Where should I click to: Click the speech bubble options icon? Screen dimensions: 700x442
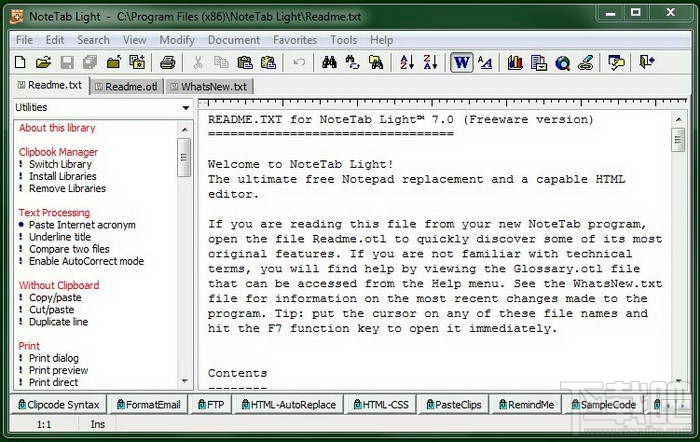(x=617, y=62)
